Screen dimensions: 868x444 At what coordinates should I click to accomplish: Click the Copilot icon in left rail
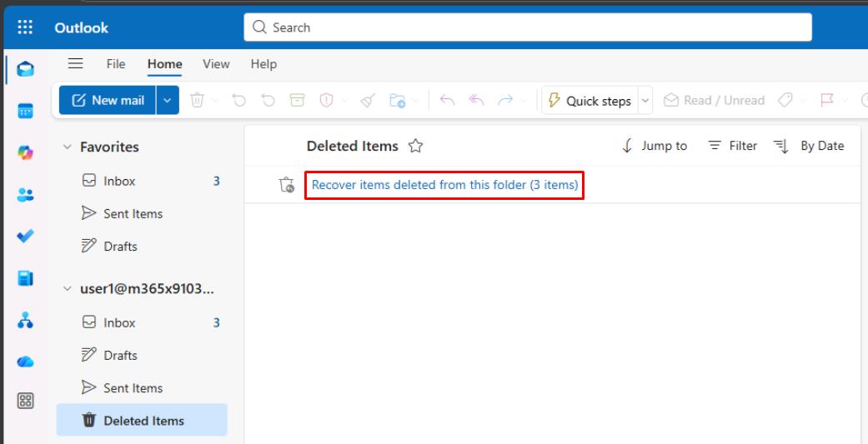pyautogui.click(x=25, y=153)
